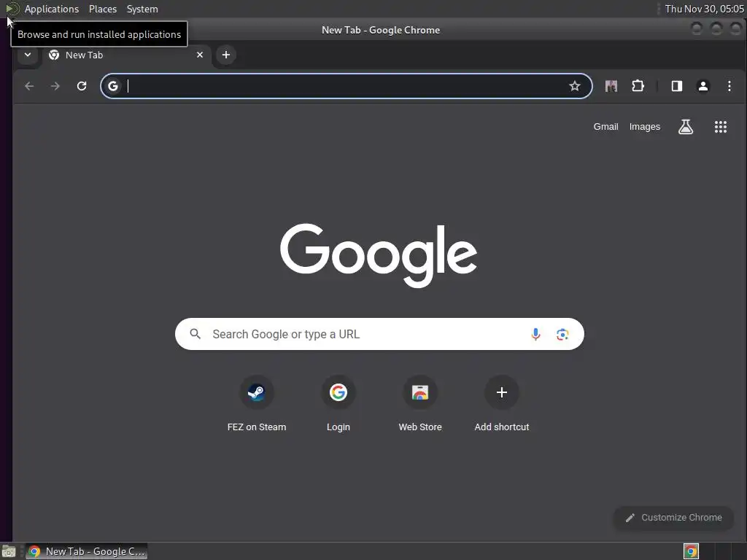Click the Chrome workspace switcher thumbnail

click(x=691, y=551)
